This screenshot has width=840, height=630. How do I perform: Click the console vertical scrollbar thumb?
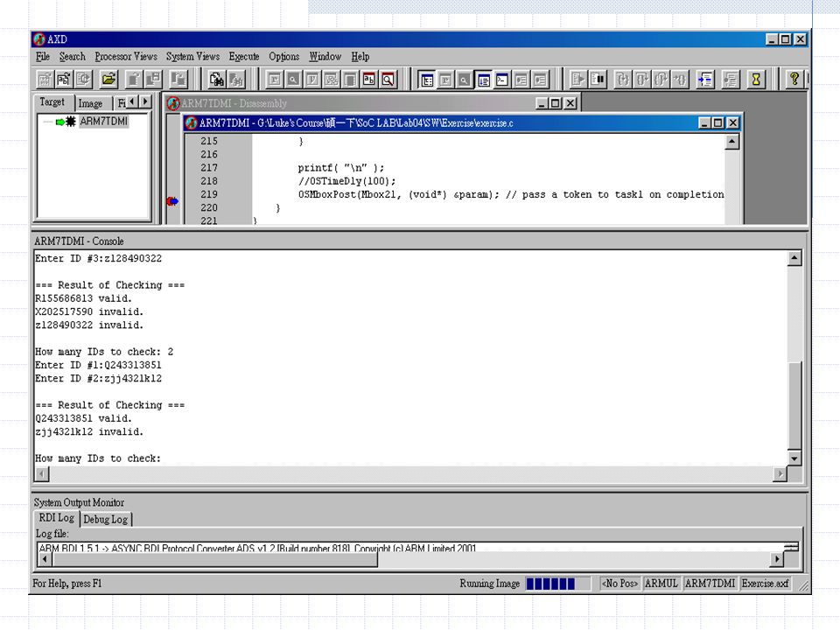pyautogui.click(x=794, y=405)
